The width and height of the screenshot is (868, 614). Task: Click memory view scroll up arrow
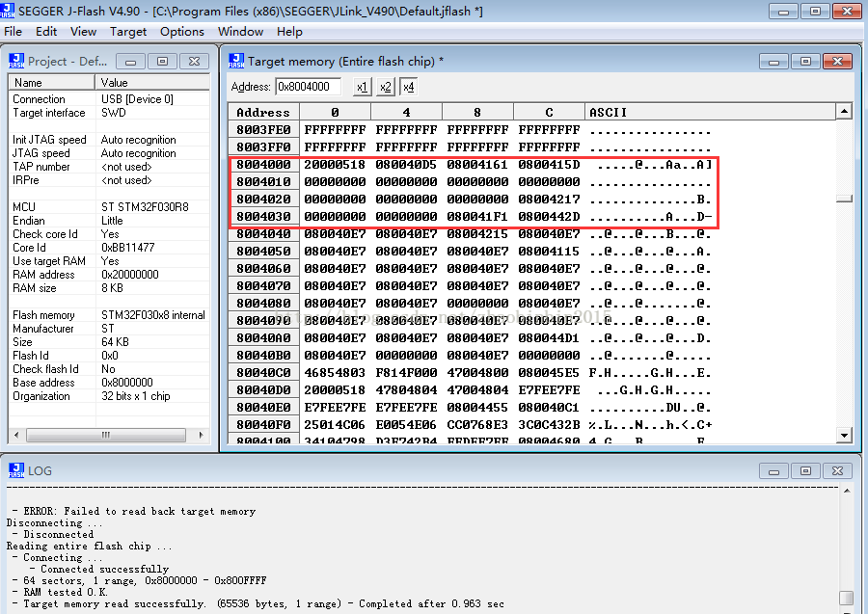tap(844, 112)
